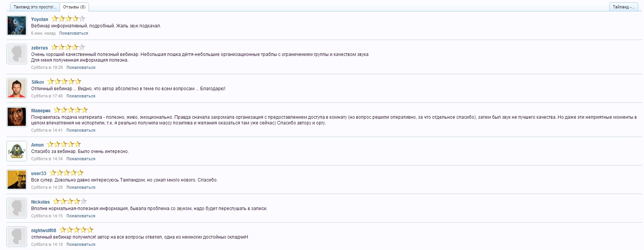
Task: Switch to the Таиланд это просто tab
Action: (x=35, y=7)
